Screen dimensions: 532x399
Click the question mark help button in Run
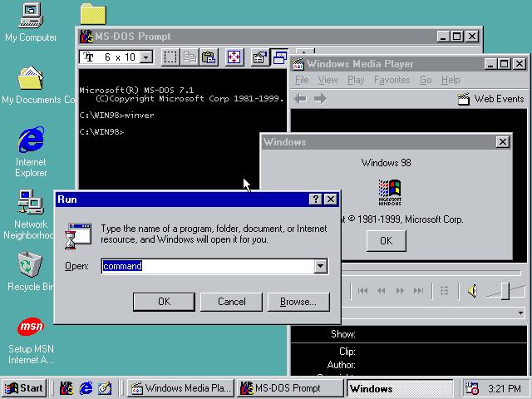pyautogui.click(x=316, y=199)
